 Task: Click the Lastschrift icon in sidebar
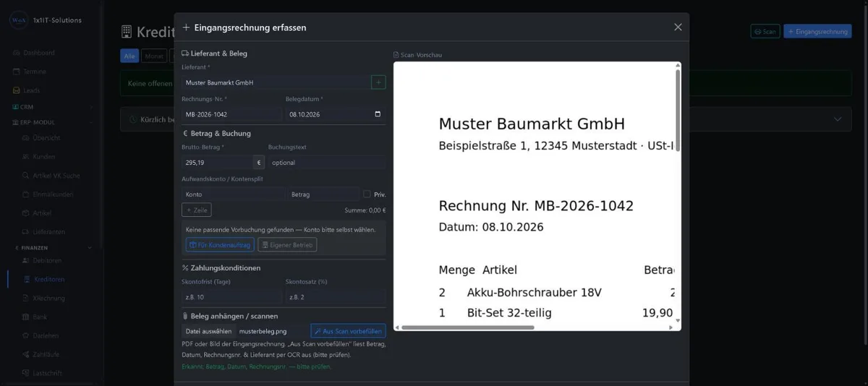click(x=25, y=373)
